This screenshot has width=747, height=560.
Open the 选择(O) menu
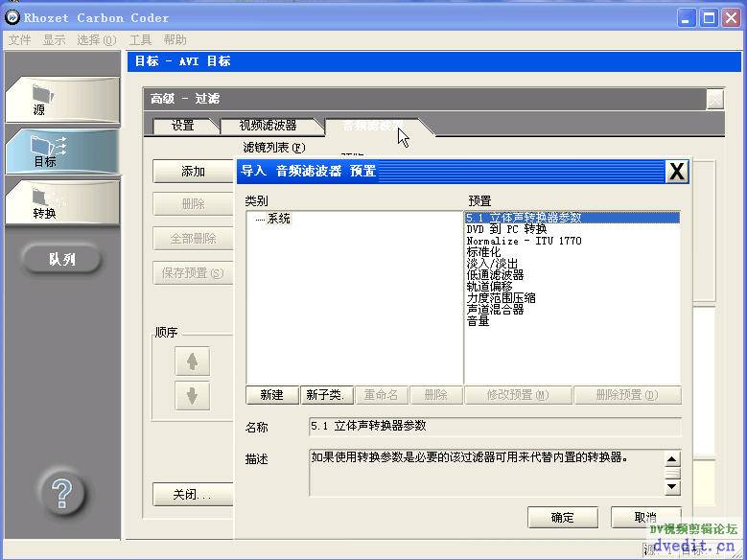pos(97,40)
